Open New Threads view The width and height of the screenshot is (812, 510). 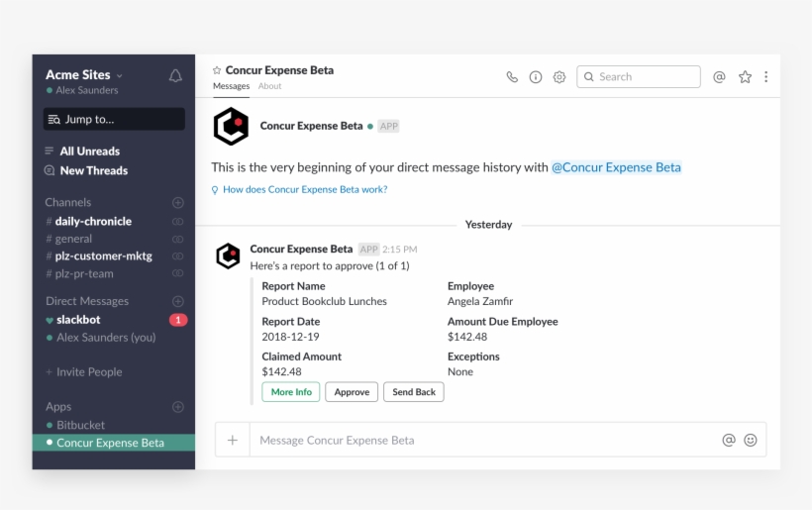pos(94,170)
